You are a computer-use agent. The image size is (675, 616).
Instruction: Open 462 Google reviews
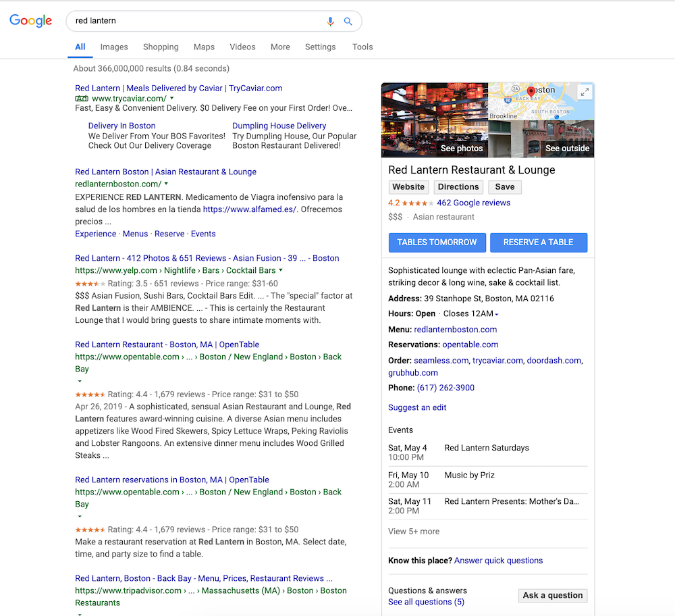pyautogui.click(x=474, y=203)
